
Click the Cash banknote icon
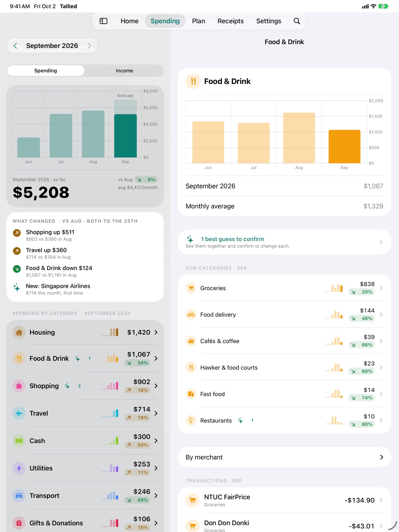pos(19,441)
